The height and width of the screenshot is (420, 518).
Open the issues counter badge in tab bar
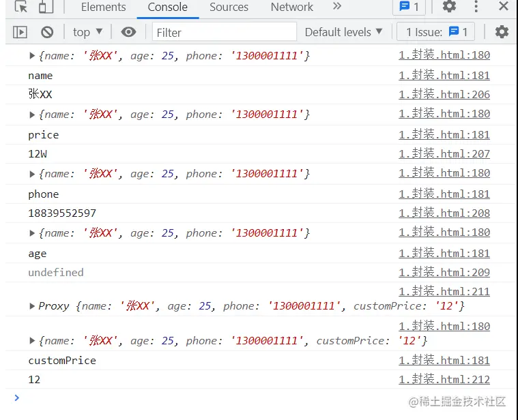pos(409,7)
